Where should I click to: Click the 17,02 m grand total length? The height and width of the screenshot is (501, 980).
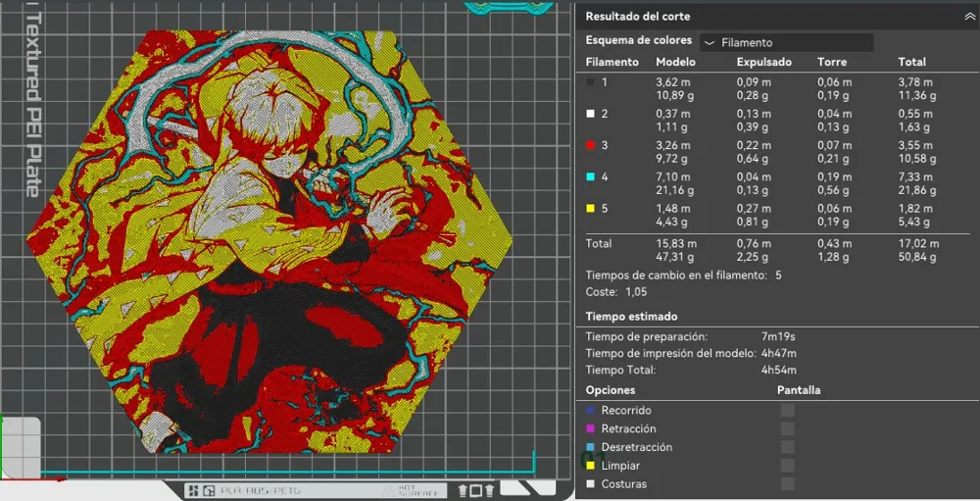pos(919,243)
